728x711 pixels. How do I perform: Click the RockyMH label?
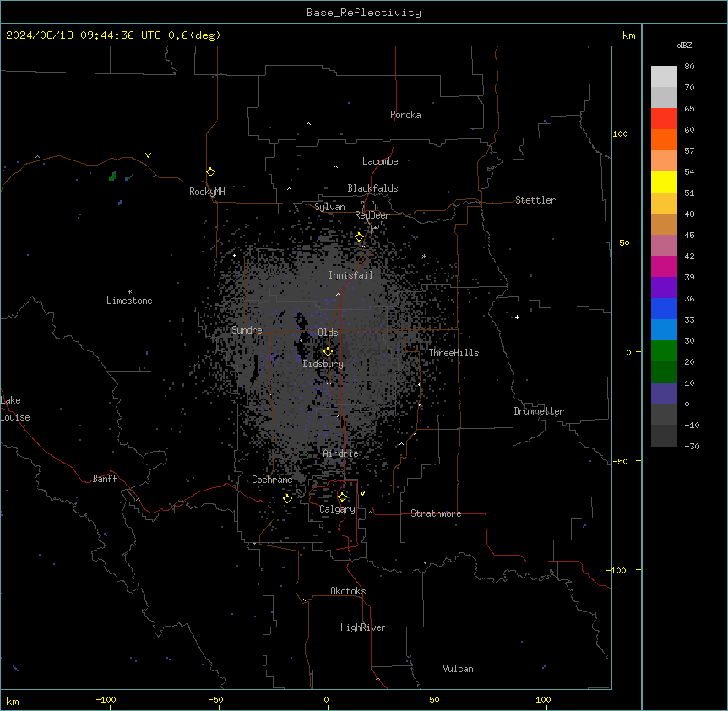point(207,192)
